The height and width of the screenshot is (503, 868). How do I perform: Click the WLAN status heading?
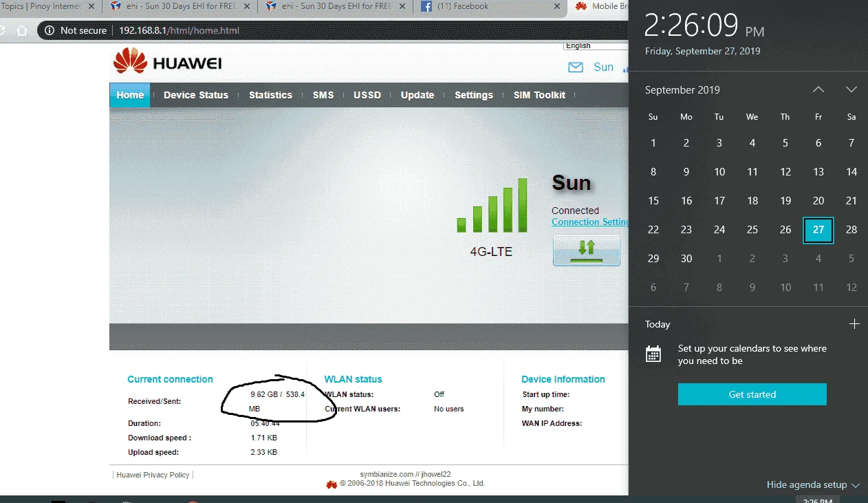pyautogui.click(x=353, y=379)
